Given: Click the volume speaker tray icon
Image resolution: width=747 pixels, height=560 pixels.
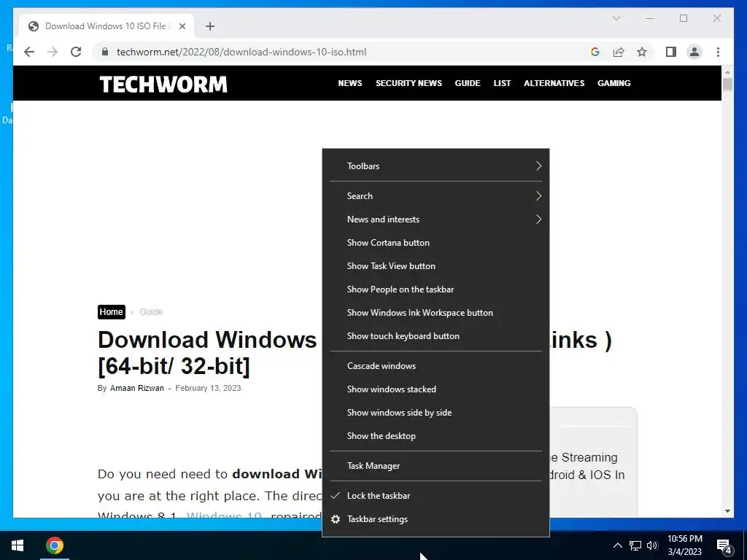Looking at the screenshot, I should coord(652,545).
